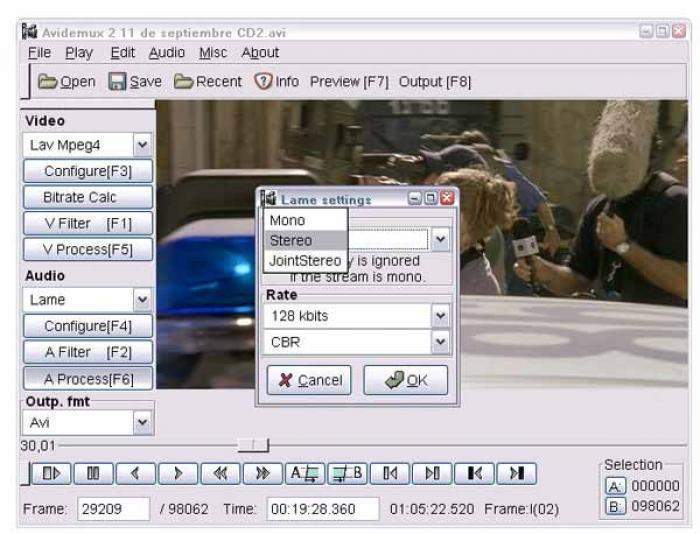Step back one frame with single left arrow
Viewport: 700px width, 534px height.
click(x=135, y=473)
